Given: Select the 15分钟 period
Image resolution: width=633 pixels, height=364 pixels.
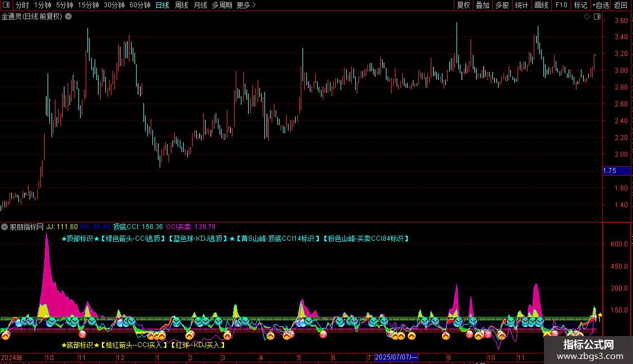Looking at the screenshot, I should click(88, 5).
